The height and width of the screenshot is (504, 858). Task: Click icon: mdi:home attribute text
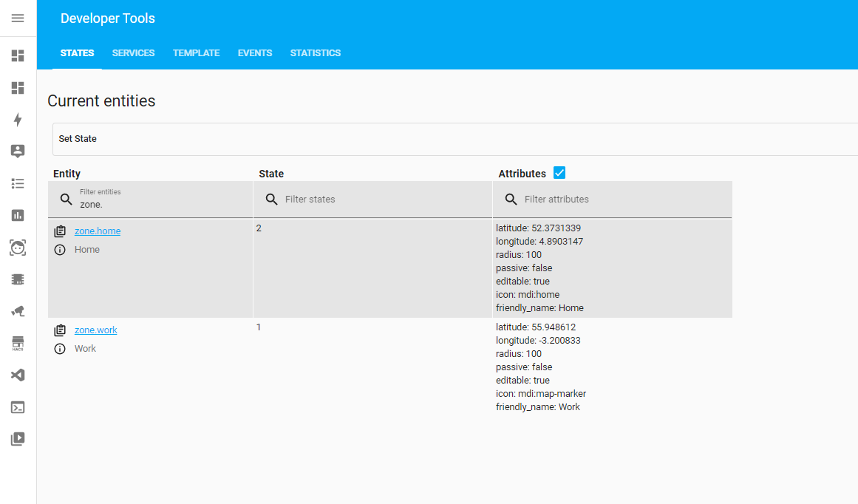528,294
